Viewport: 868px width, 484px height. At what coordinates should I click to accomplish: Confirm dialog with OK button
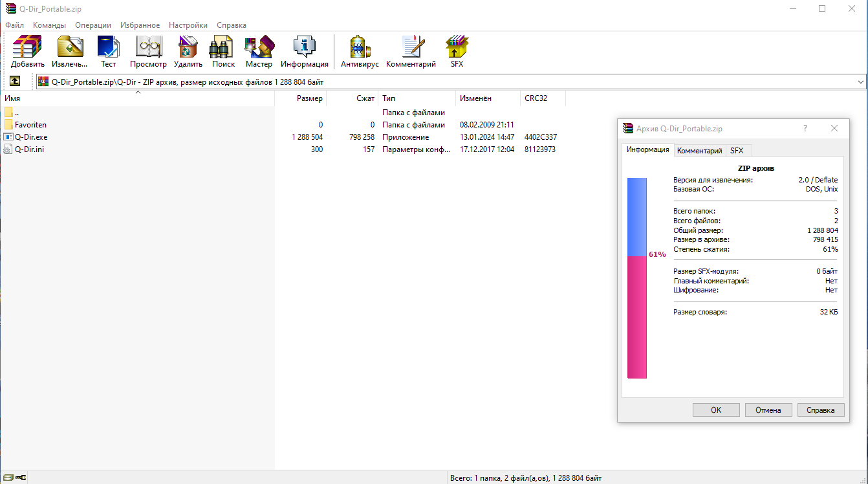(716, 410)
